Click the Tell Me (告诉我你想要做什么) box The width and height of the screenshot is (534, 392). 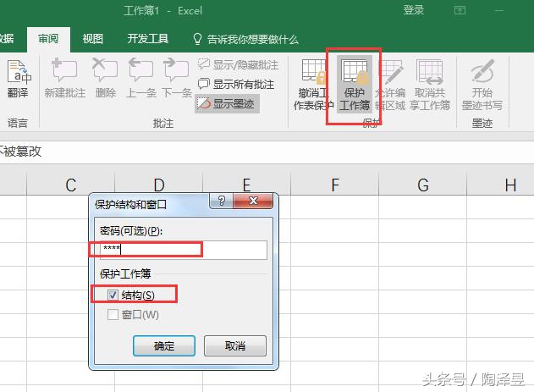point(246,40)
